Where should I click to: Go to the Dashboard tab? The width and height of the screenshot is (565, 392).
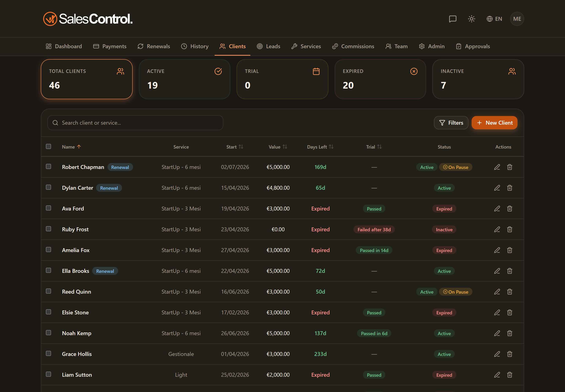(64, 46)
